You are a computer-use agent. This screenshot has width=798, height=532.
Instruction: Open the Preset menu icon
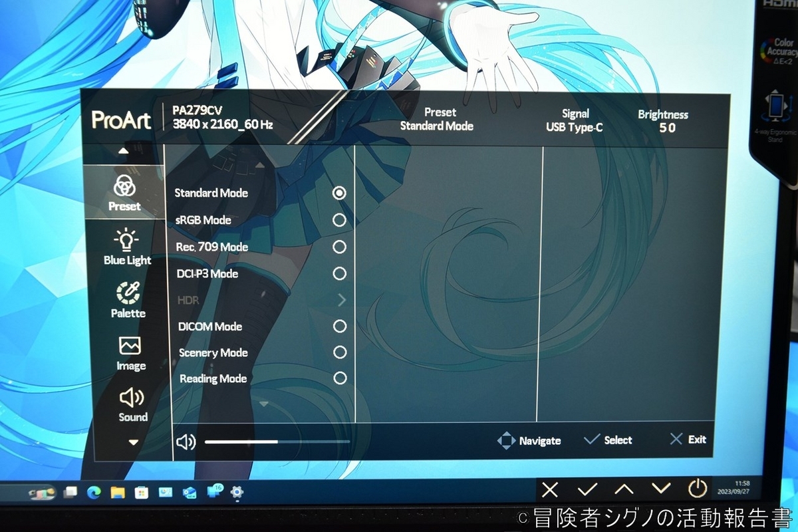coord(124,186)
